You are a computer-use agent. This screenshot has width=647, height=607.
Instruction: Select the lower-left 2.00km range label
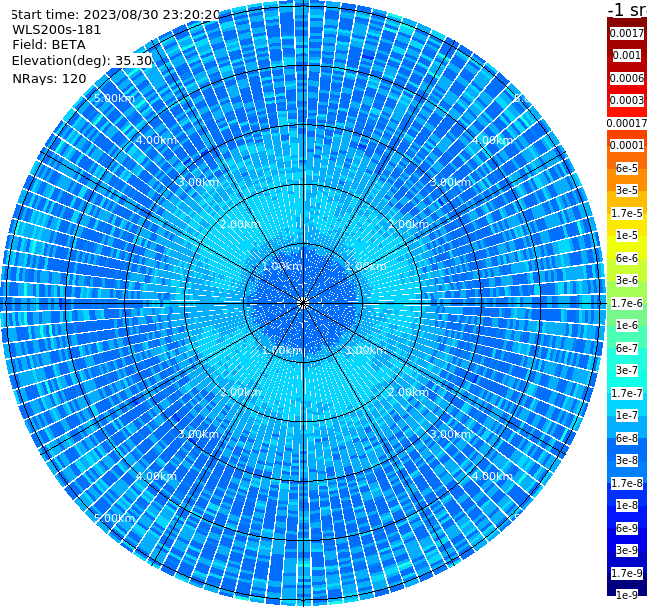click(241, 392)
